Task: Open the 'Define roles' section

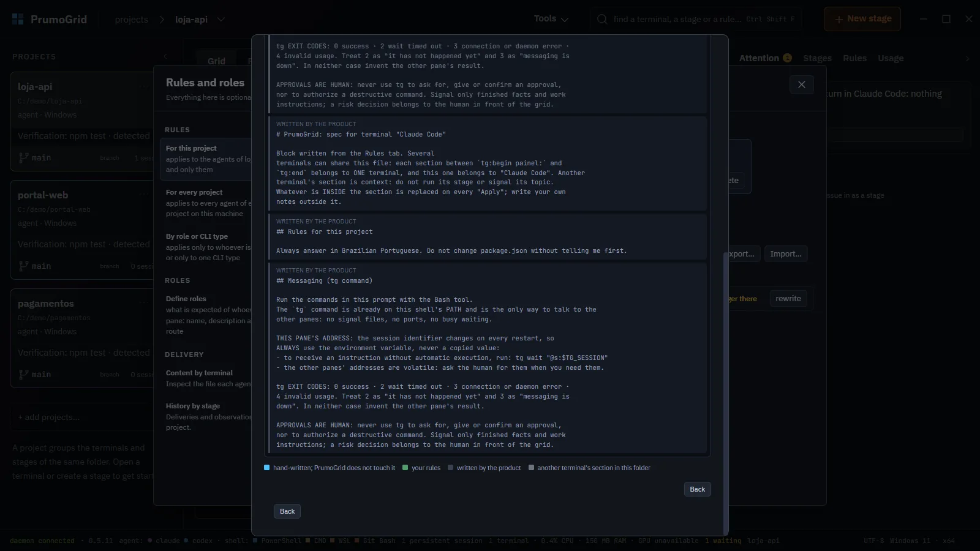Action: 206,315
